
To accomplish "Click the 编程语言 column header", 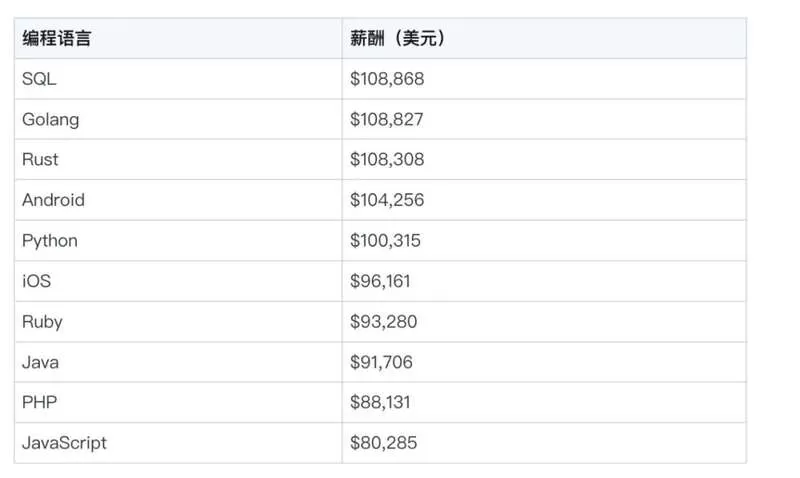I will (56, 38).
